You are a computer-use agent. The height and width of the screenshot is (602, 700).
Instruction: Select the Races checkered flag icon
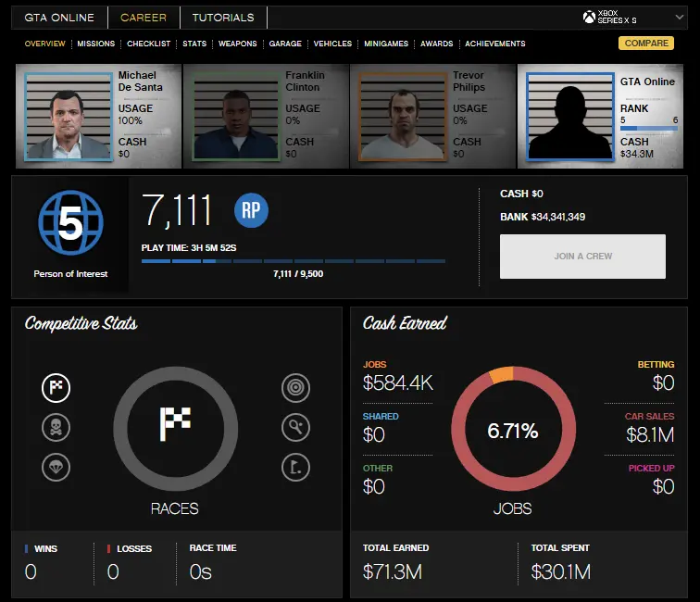pos(56,388)
